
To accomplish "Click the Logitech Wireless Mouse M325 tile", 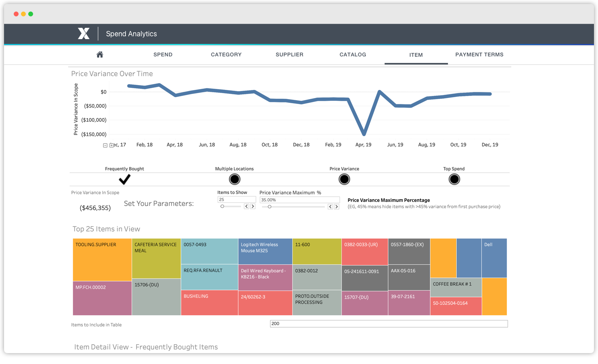I will pyautogui.click(x=265, y=251).
